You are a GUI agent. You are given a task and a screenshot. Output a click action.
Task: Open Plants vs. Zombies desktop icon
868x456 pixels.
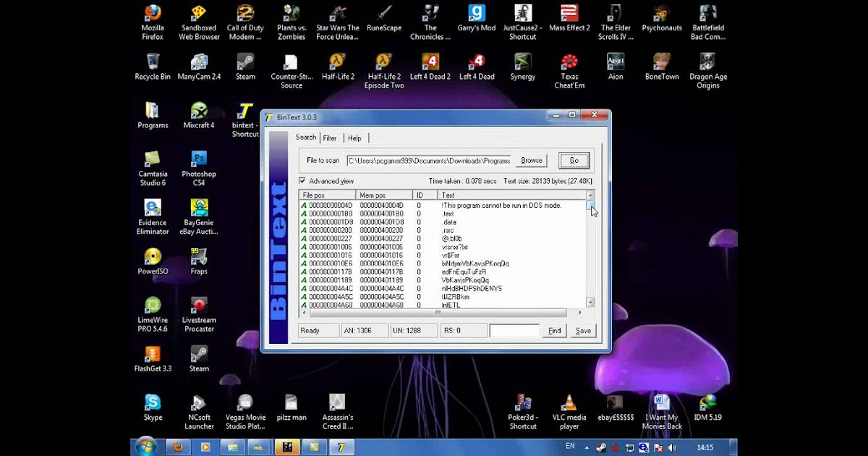pos(292,22)
